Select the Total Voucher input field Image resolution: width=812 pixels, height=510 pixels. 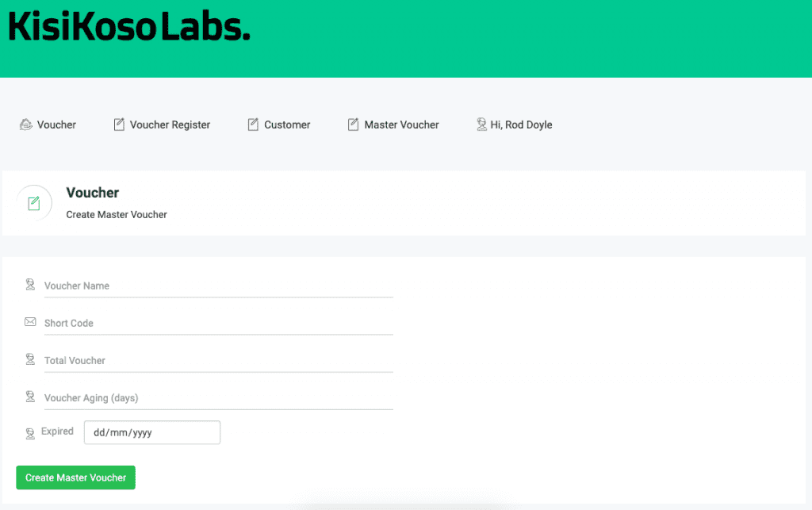click(x=218, y=360)
